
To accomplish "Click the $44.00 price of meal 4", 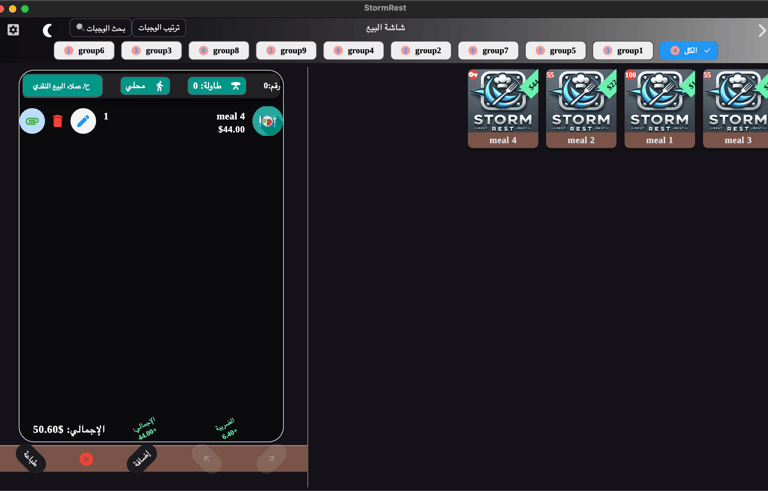I will tap(231, 129).
